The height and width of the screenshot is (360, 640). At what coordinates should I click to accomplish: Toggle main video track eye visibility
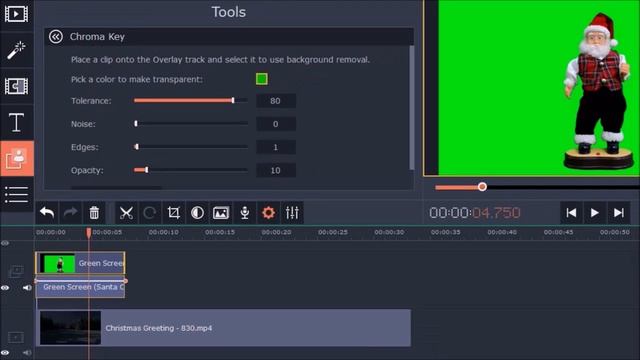(5, 352)
